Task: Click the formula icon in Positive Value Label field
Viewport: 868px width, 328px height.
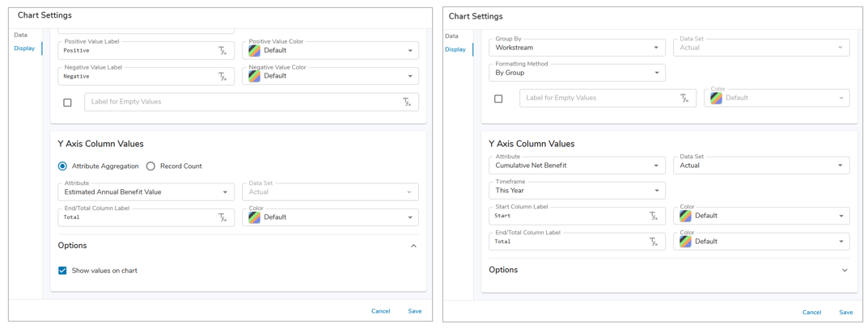Action: pos(222,51)
